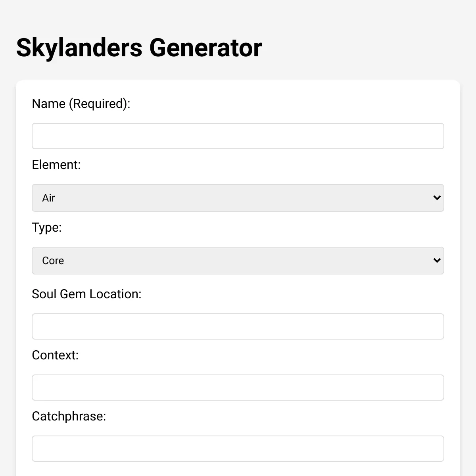476x476 pixels.
Task: Click the "Soul Gem Location:" label
Action: [86, 294]
